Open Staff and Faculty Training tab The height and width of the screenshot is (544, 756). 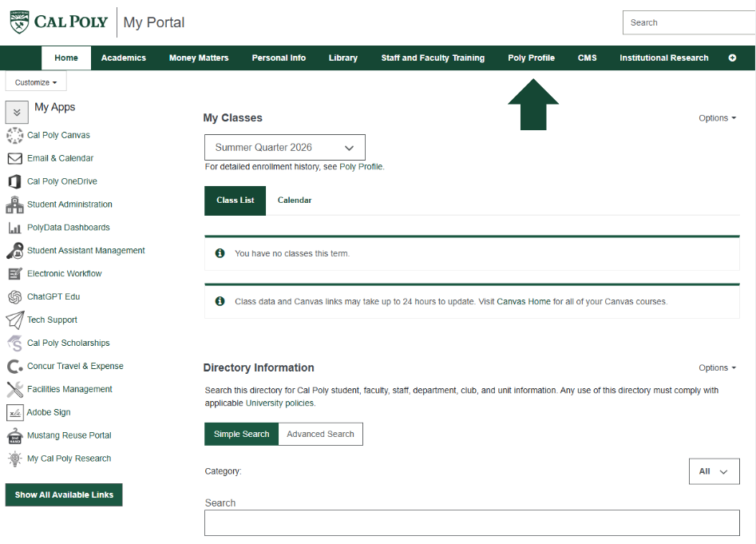coord(433,58)
